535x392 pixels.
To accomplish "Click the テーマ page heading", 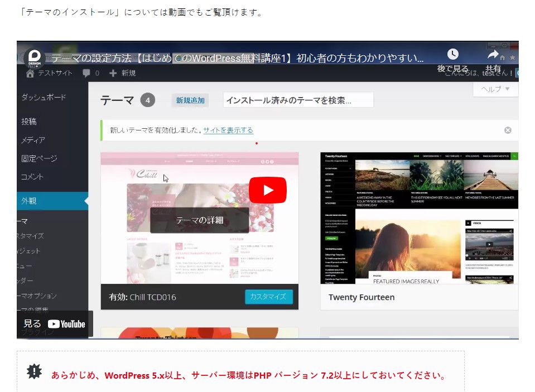I will click(117, 100).
